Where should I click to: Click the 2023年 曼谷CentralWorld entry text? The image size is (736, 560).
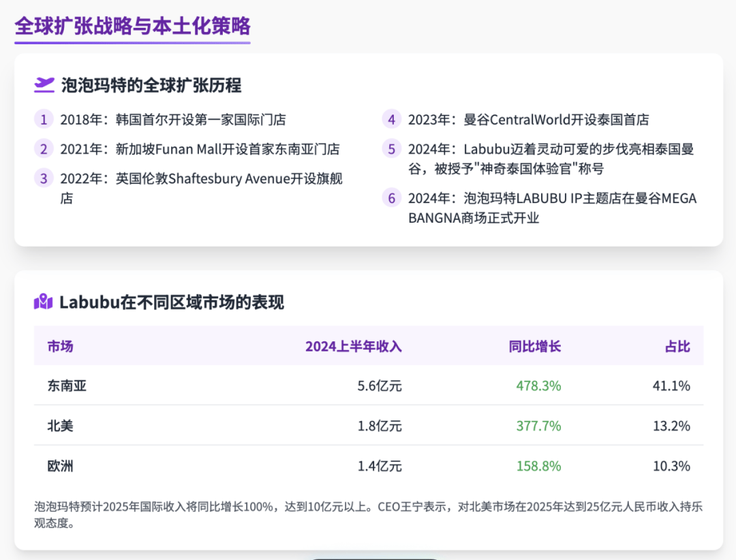(528, 120)
